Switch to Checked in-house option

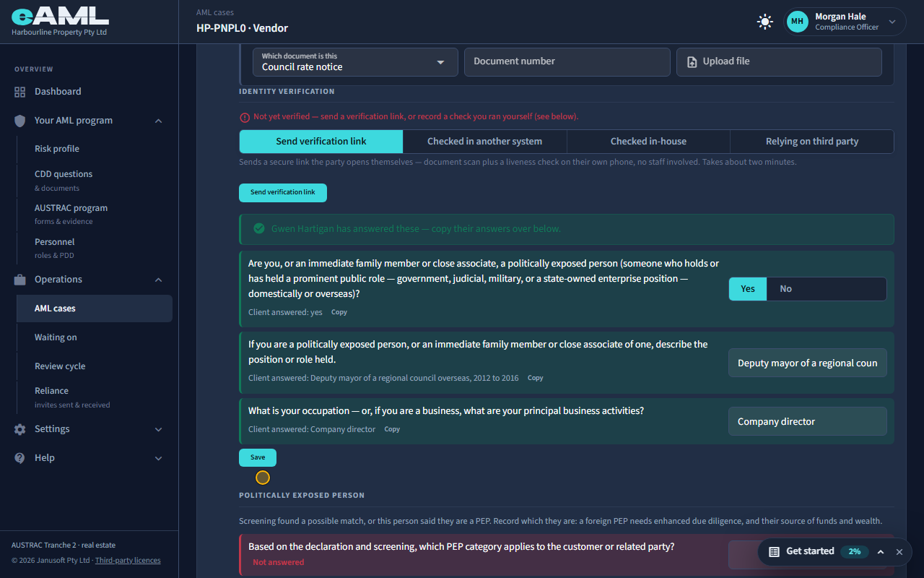click(x=648, y=142)
